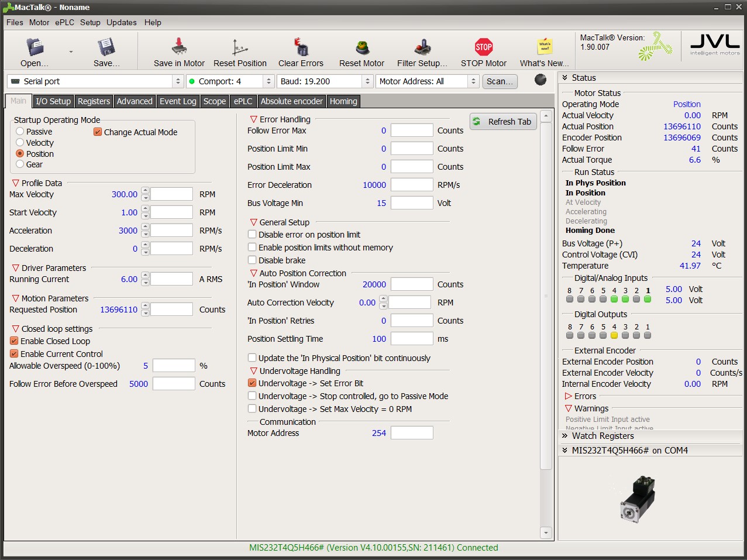
Task: Click the Requested Position input field
Action: 171,310
